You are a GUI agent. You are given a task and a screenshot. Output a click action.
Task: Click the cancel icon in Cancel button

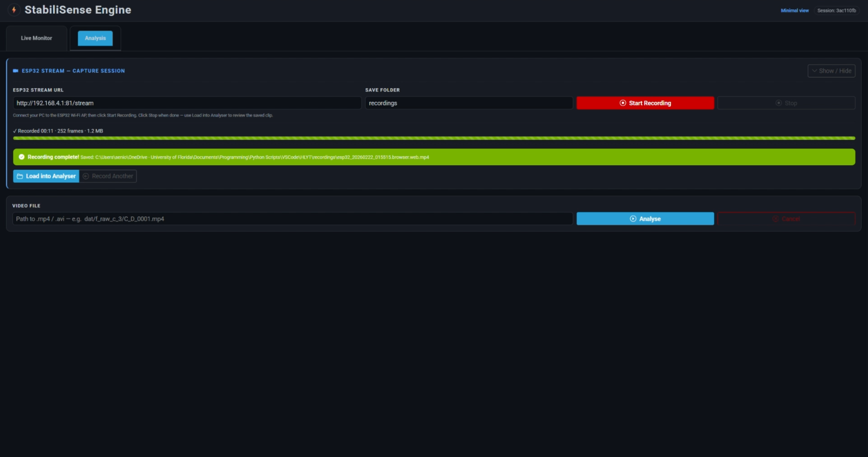775,219
